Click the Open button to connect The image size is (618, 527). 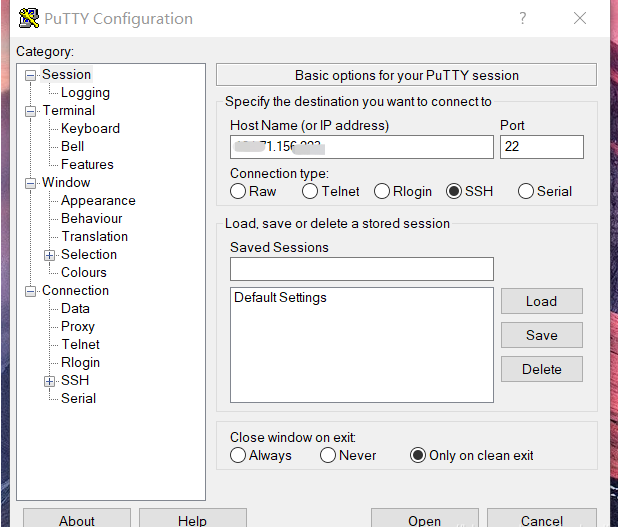click(424, 519)
